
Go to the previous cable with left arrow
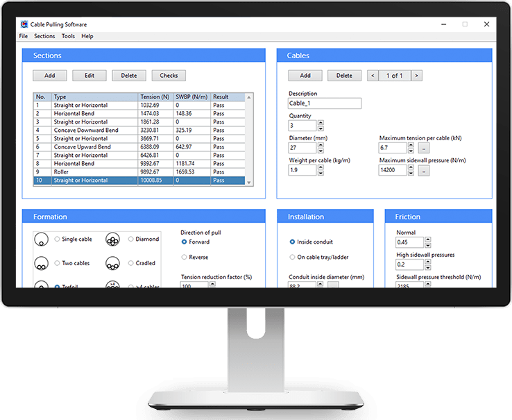[x=373, y=76]
